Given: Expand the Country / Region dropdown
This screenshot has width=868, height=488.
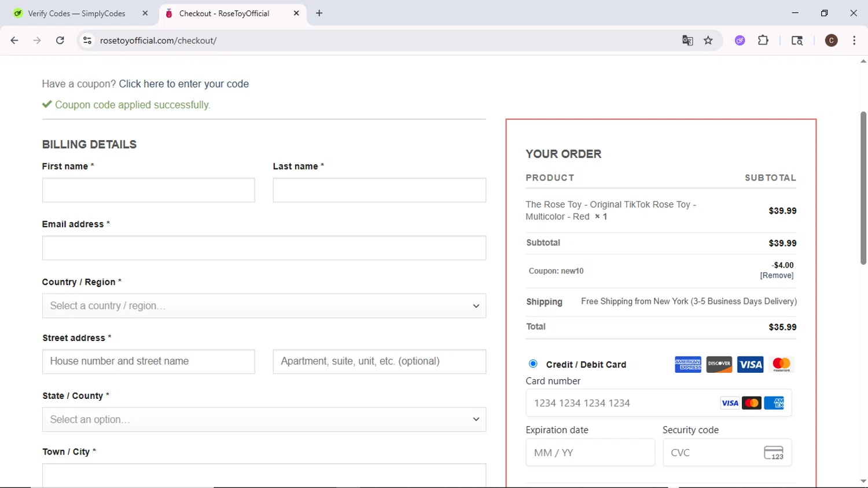Looking at the screenshot, I should click(264, 306).
